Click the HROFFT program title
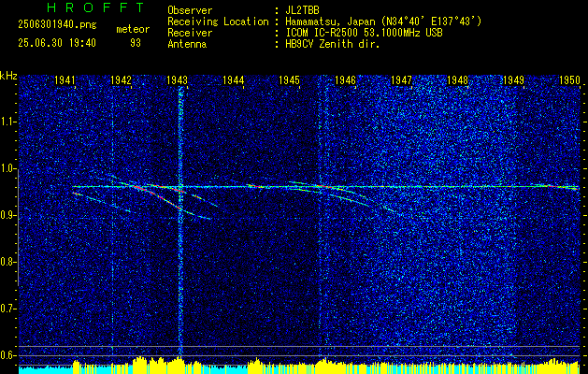Image resolution: width=588 pixels, height=374 pixels. pyautogui.click(x=95, y=7)
